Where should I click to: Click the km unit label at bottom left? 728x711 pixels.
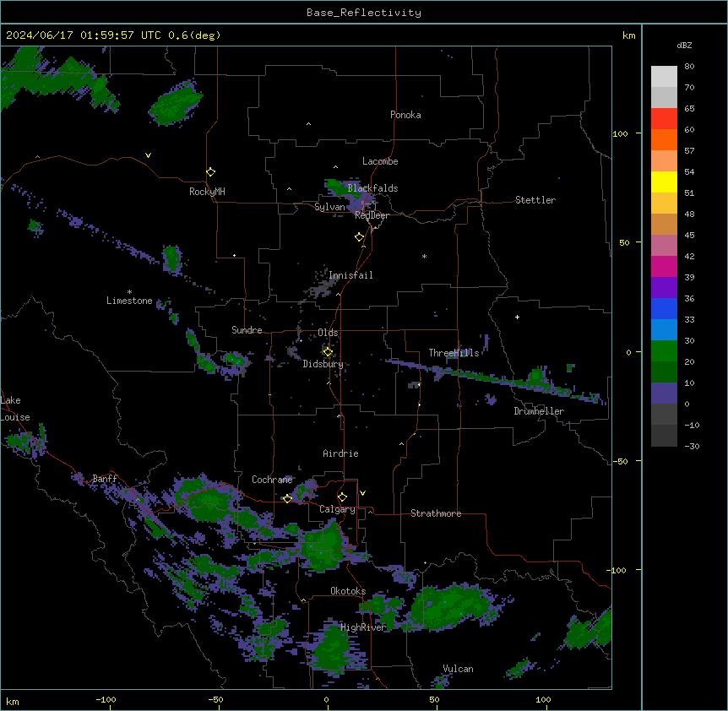point(13,702)
